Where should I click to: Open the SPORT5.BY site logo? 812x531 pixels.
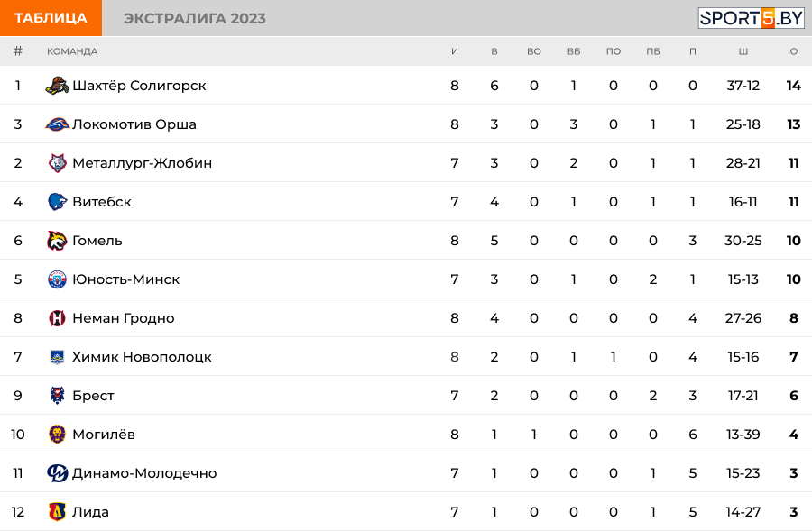tap(751, 18)
